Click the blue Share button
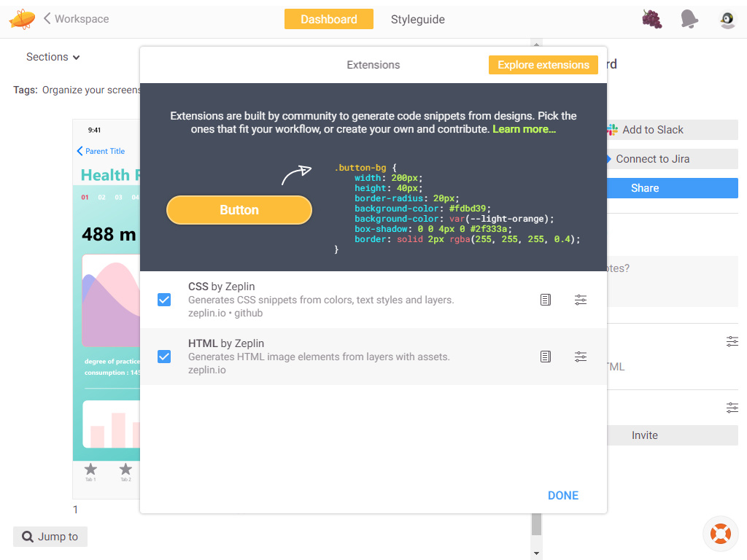Screen dimensions: 747x560 672,188
